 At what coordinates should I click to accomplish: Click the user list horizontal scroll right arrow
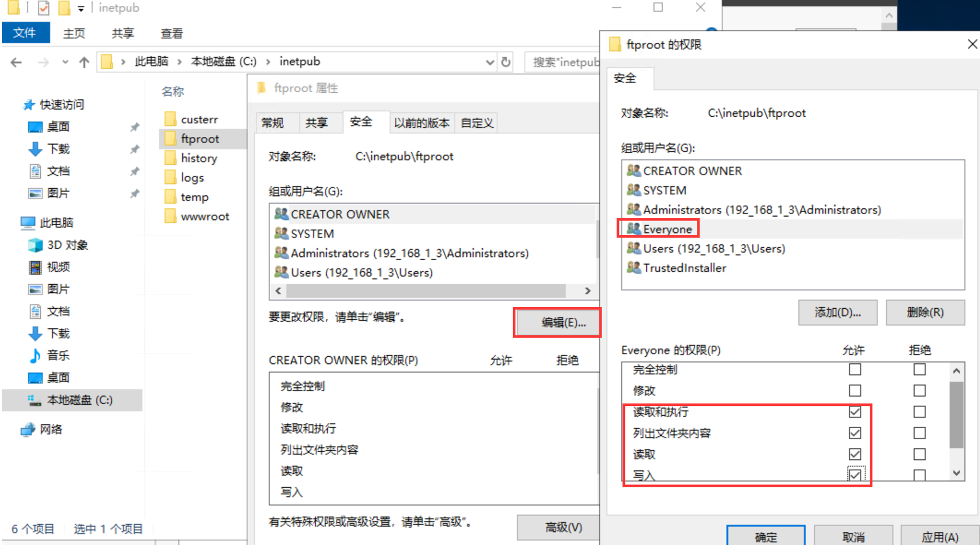coord(587,291)
